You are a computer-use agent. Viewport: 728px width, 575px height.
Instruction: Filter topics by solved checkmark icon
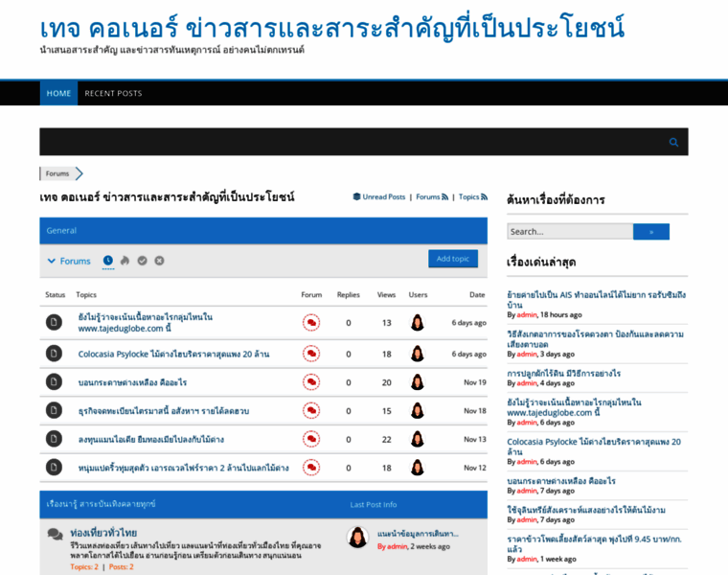[x=142, y=261]
